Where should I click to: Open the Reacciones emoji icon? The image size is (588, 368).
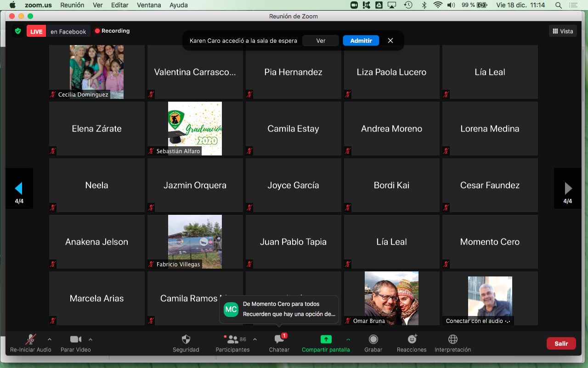pyautogui.click(x=412, y=339)
